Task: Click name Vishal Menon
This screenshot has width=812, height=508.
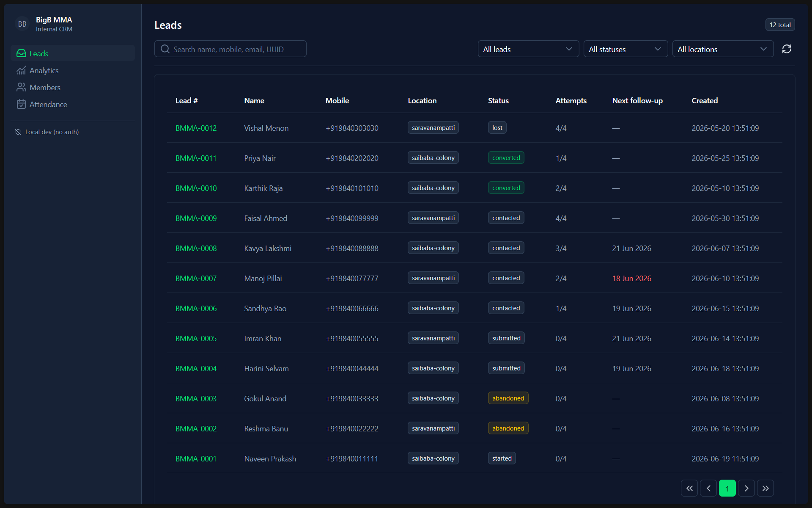Action: 266,128
